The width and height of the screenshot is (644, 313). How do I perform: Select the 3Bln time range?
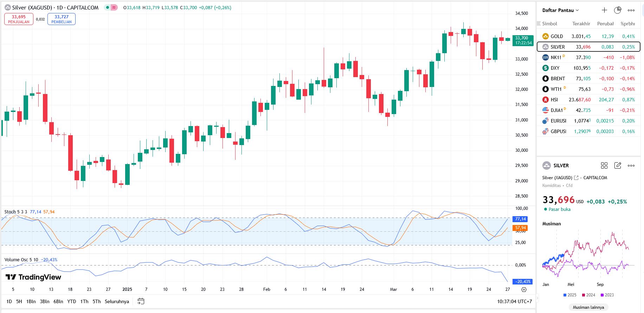[44, 301]
